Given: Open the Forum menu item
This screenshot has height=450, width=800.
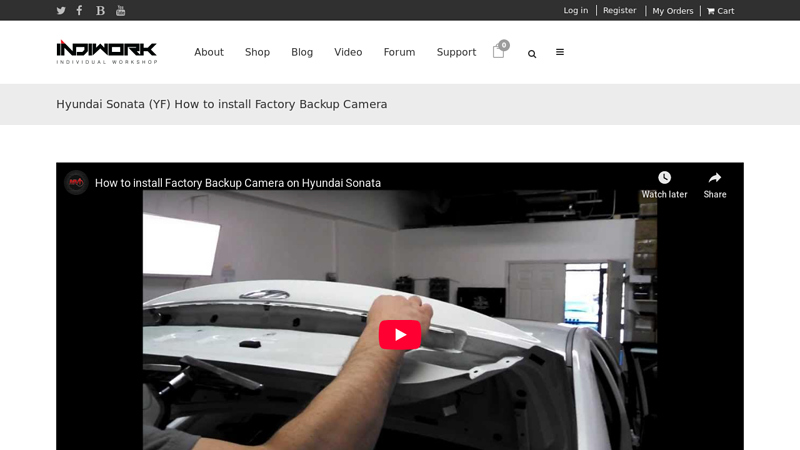Looking at the screenshot, I should pyautogui.click(x=399, y=52).
